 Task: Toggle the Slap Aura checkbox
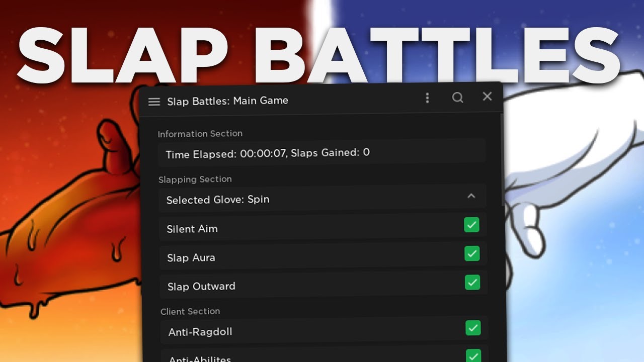(472, 253)
